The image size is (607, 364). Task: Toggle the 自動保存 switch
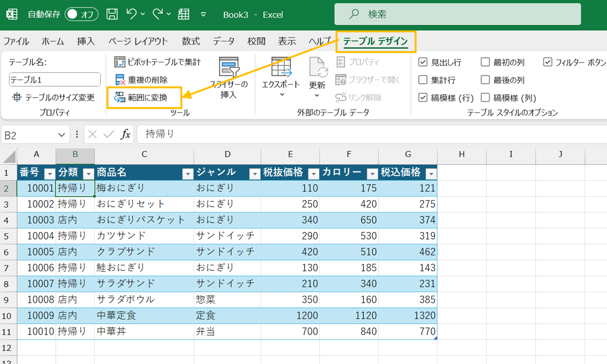pyautogui.click(x=81, y=14)
